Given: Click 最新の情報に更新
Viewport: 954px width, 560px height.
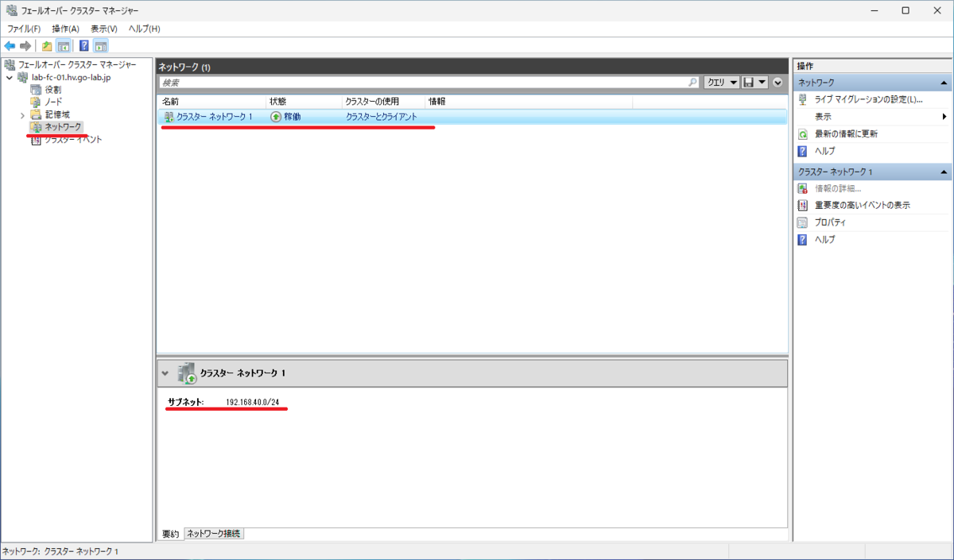Looking at the screenshot, I should coord(846,134).
